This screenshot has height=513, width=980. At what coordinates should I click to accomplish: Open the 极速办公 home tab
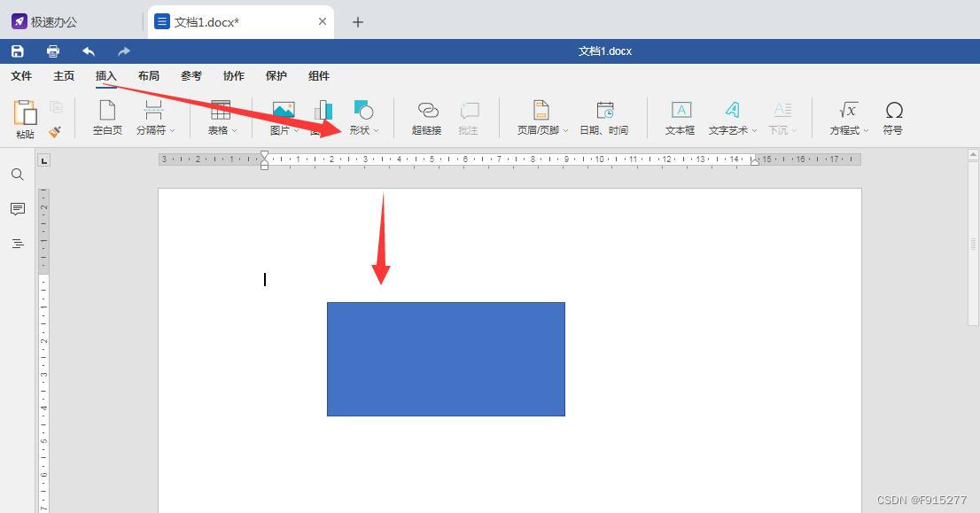[x=45, y=22]
